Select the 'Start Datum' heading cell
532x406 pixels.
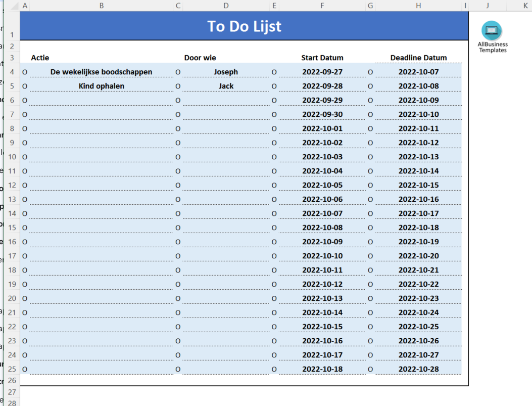[322, 58]
